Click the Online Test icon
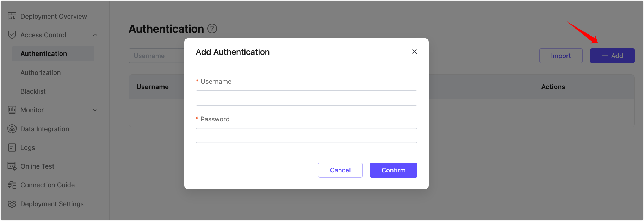 [12, 166]
